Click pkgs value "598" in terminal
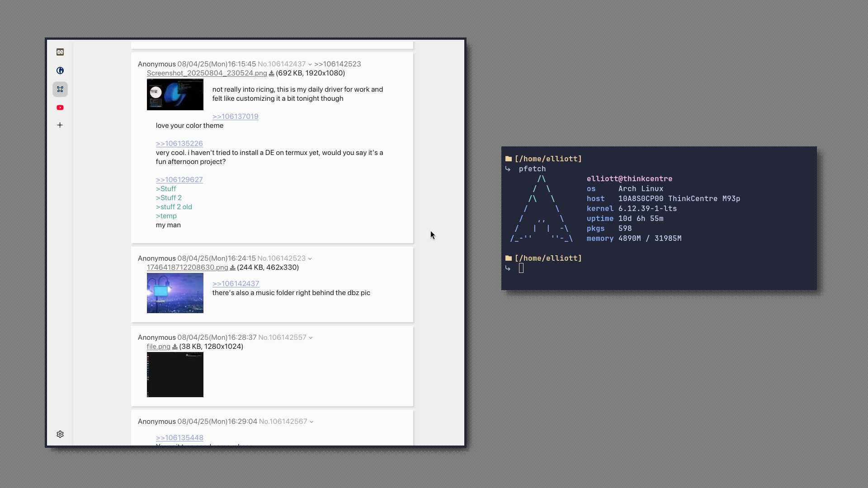The height and width of the screenshot is (488, 868). 625,229
